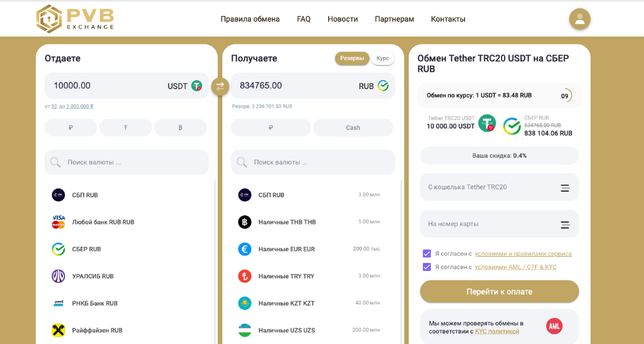Viewport: 644px width, 344px height.
Task: Open Правила обмена page
Action: [x=250, y=19]
